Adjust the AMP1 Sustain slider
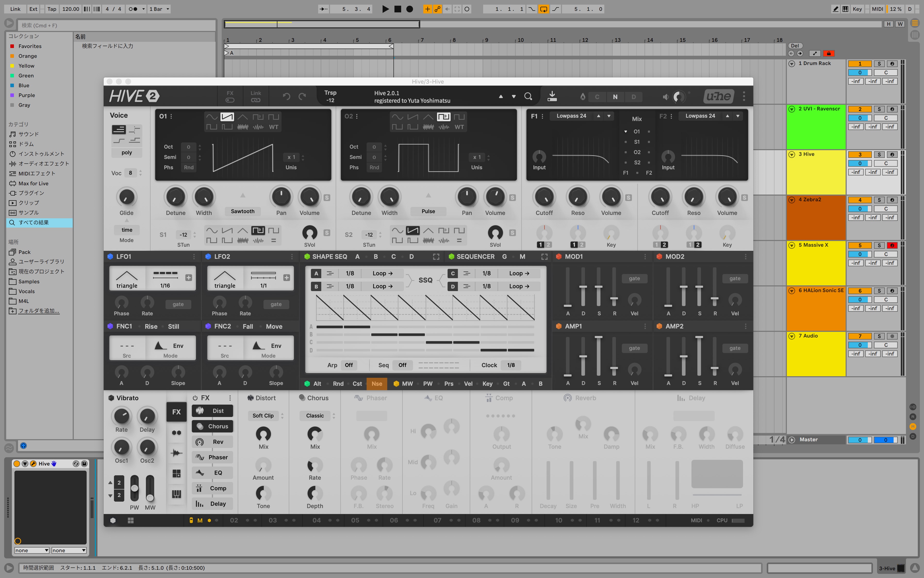Viewport: 924px width, 578px height. [599, 357]
